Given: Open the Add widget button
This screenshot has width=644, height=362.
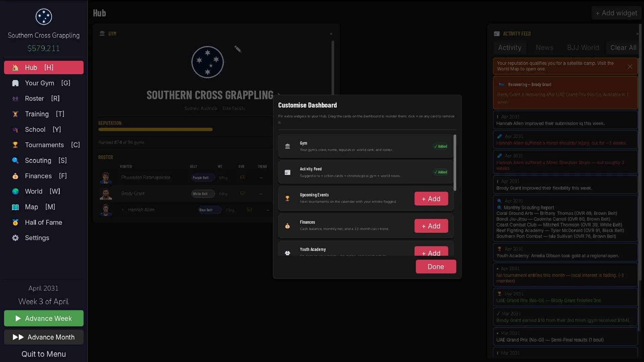Looking at the screenshot, I should 616,13.
